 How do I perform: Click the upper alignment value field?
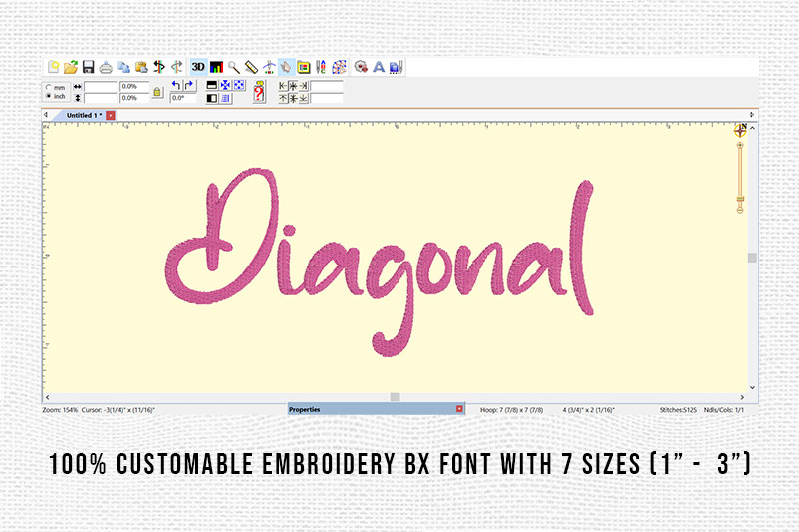(x=327, y=86)
